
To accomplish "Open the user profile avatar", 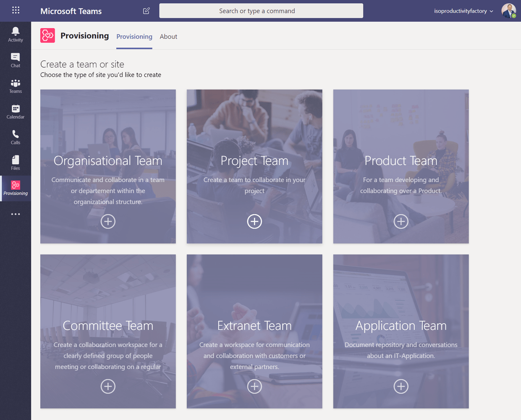I will (508, 11).
